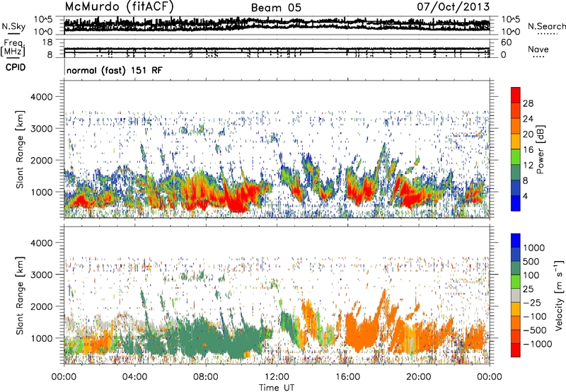Click the N.Search legend label
Screen dimensions: 566x392
click(x=546, y=26)
